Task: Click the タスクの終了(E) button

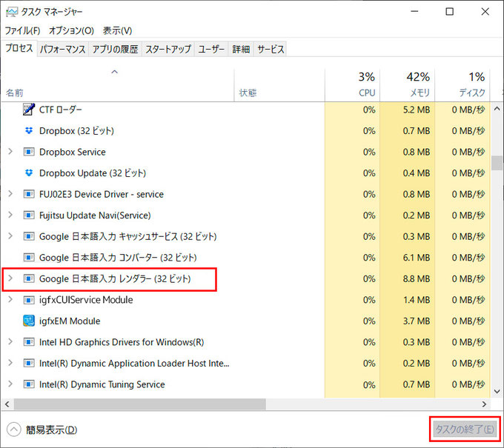Action: (465, 429)
